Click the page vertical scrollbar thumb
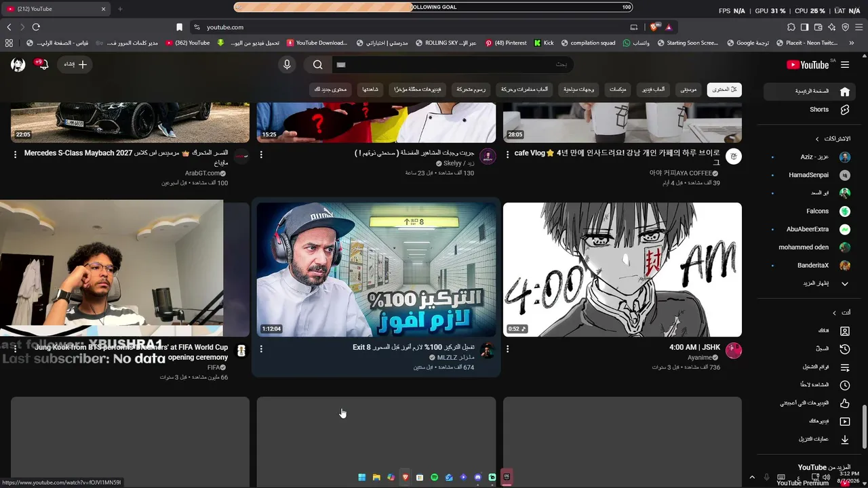Image resolution: width=868 pixels, height=488 pixels. [x=864, y=426]
